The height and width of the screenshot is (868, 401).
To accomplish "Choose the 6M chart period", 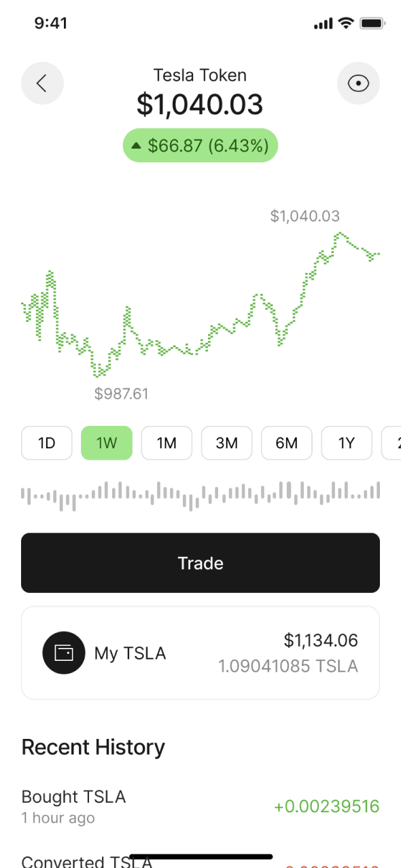I will point(287,444).
